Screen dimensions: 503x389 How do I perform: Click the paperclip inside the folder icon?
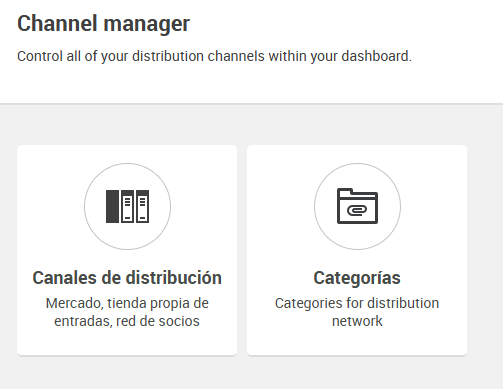click(x=357, y=210)
